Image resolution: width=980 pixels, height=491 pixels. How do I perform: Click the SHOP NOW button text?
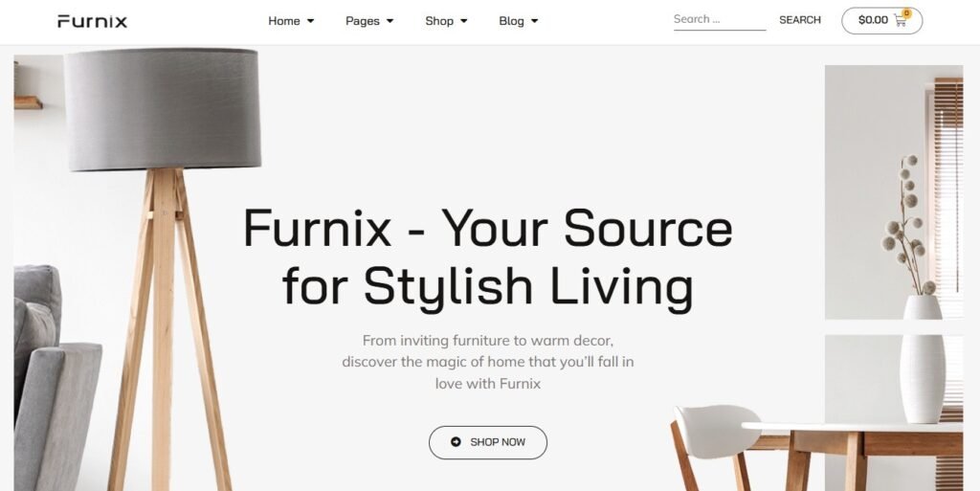(498, 442)
